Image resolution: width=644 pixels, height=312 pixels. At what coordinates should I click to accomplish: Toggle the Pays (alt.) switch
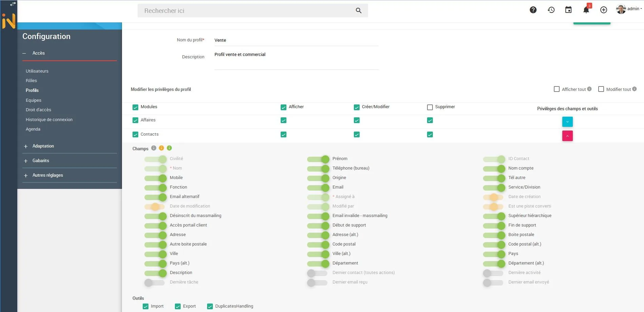click(x=155, y=264)
